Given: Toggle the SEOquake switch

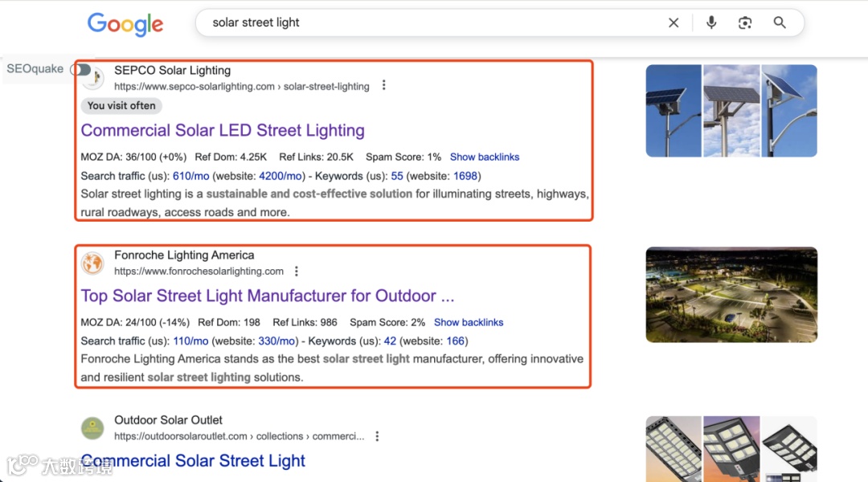Looking at the screenshot, I should pyautogui.click(x=81, y=69).
